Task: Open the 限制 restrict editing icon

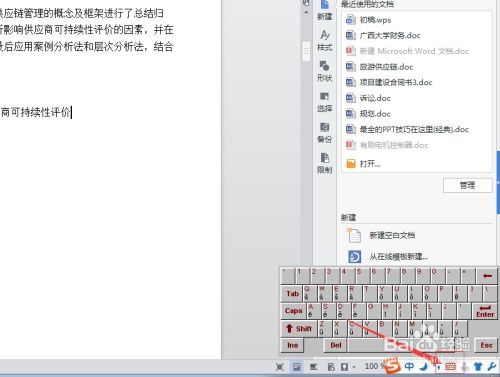Action: click(324, 163)
